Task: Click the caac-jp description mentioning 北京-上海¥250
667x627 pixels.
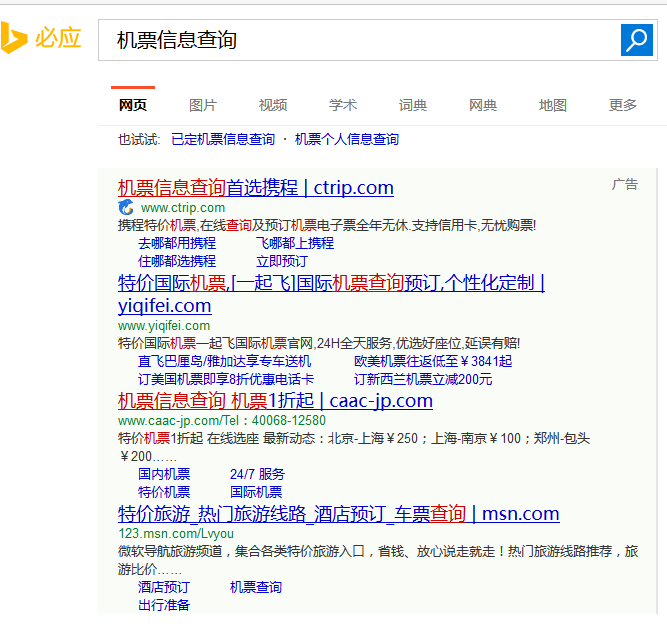Action: coord(354,447)
